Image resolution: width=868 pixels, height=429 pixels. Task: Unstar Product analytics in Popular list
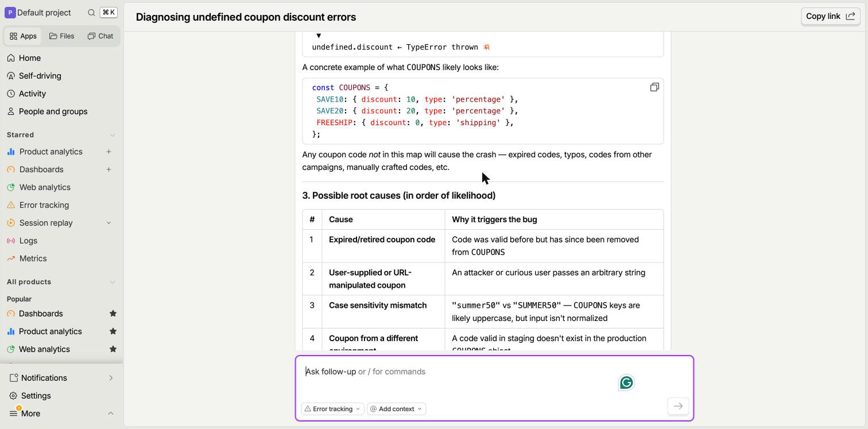pos(113,331)
